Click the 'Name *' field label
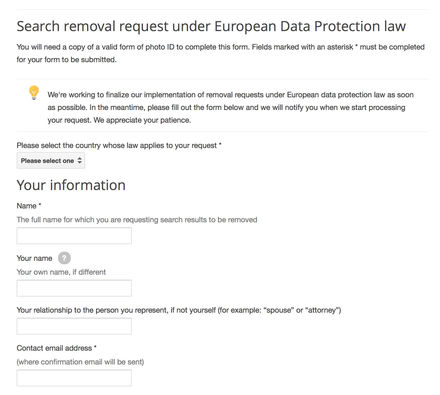The height and width of the screenshot is (395, 440). [x=29, y=206]
